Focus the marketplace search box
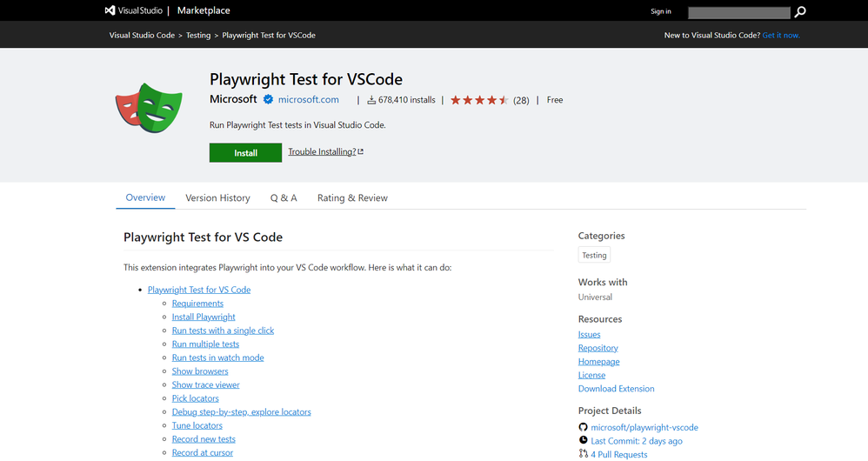The image size is (868, 461). coord(738,12)
